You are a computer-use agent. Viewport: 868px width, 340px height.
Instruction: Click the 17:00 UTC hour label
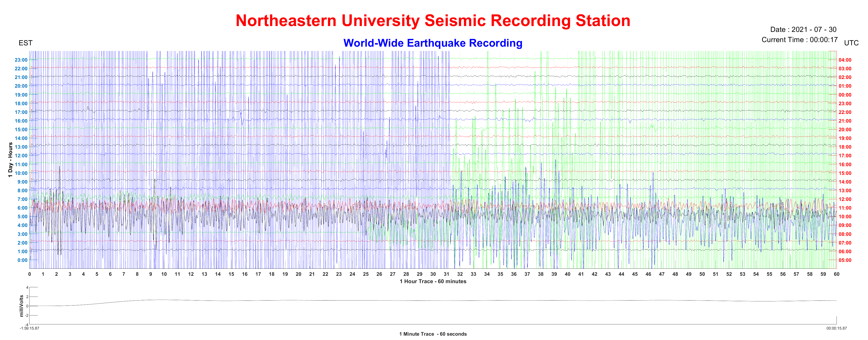(x=845, y=156)
